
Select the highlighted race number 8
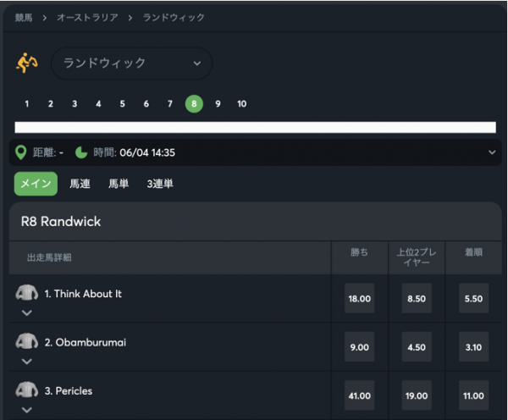194,104
